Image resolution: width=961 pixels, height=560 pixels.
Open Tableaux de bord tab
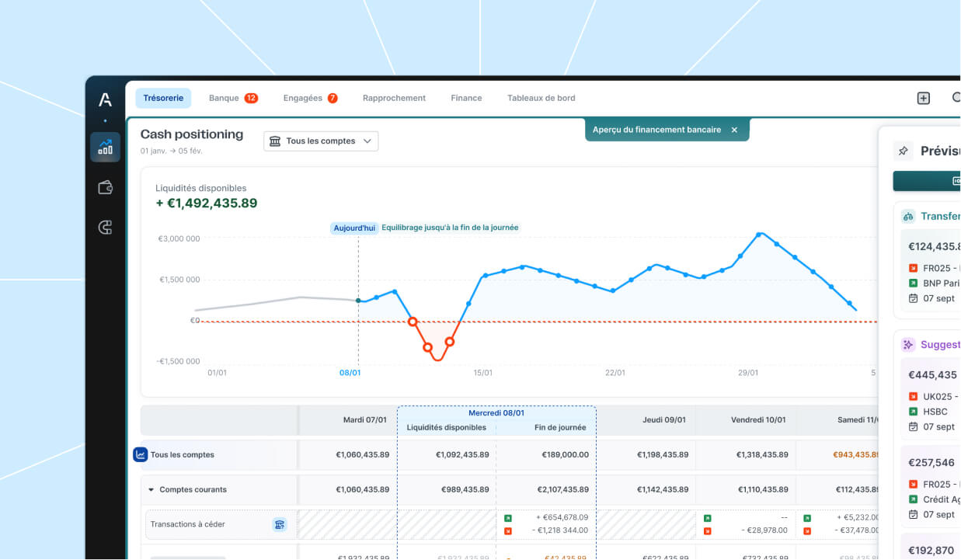coord(541,98)
